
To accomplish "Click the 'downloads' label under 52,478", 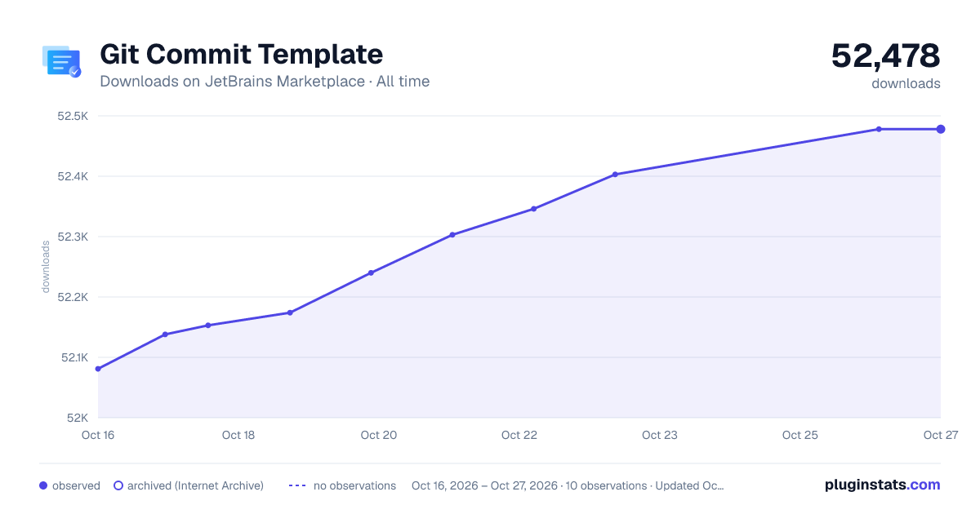I will [906, 83].
